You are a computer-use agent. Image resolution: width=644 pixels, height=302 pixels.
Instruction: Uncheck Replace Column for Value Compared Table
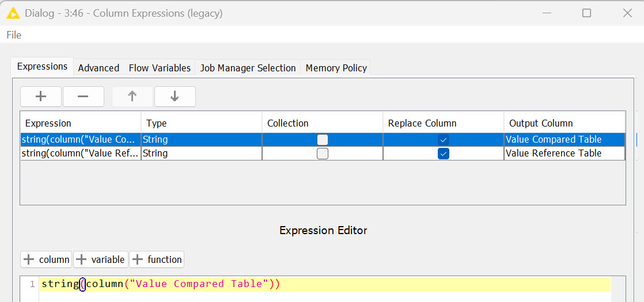point(443,140)
